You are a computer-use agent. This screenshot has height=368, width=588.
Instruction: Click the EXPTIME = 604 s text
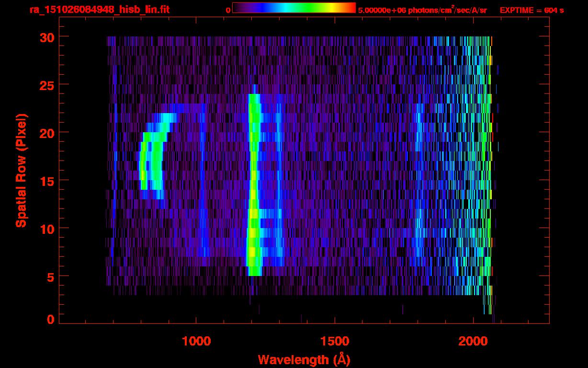[x=531, y=10]
